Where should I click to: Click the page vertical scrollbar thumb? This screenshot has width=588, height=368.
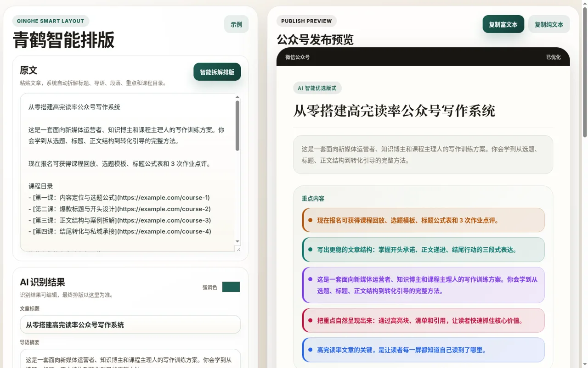click(x=585, y=71)
